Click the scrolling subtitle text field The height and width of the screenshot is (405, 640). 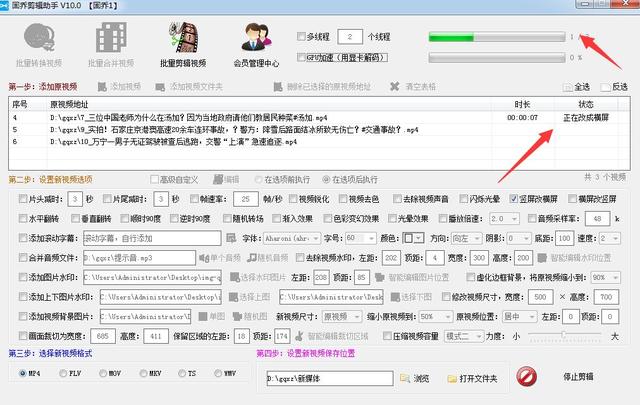152,238
